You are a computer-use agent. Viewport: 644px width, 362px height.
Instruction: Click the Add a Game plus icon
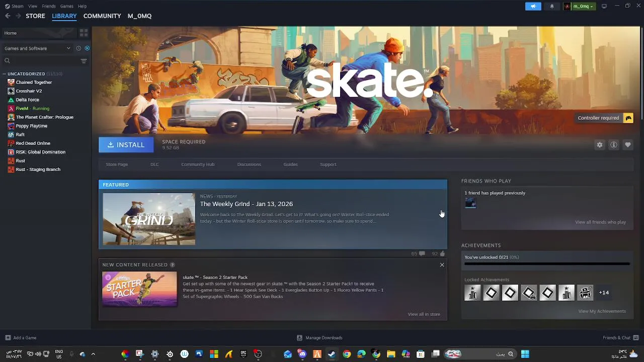(x=8, y=338)
